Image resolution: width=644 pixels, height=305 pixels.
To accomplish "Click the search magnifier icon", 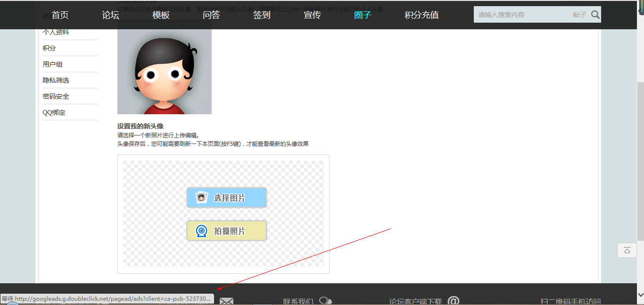I will coord(595,14).
